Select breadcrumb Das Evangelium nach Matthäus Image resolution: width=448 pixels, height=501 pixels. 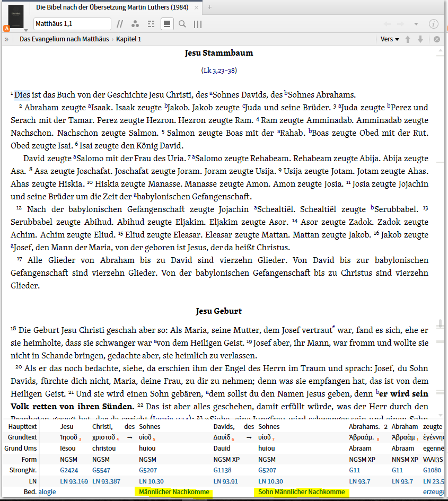pyautogui.click(x=64, y=39)
